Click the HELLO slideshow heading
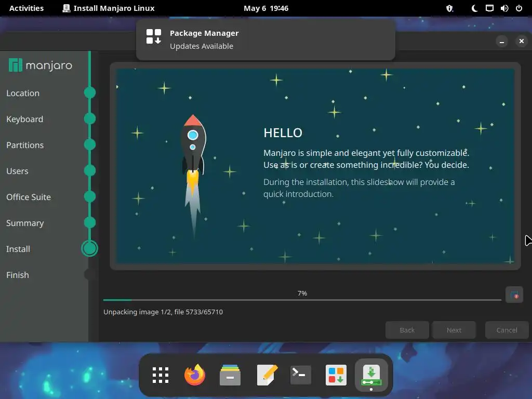 [x=283, y=132]
